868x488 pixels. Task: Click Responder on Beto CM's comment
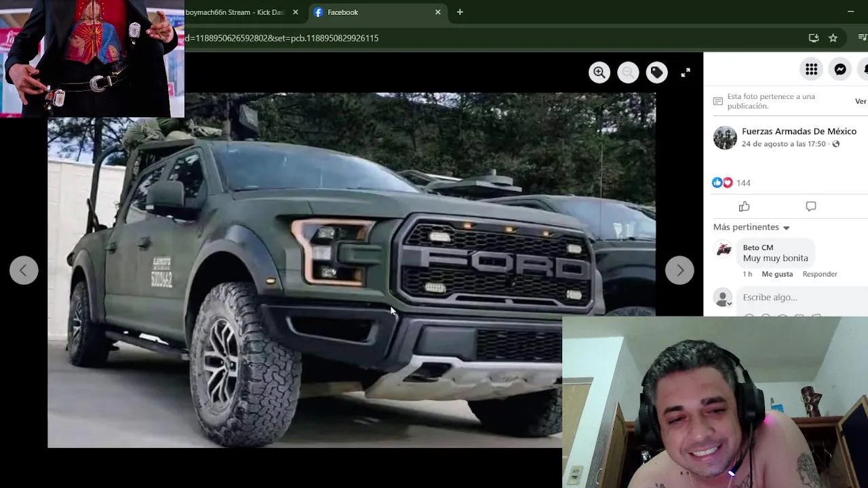(x=820, y=274)
